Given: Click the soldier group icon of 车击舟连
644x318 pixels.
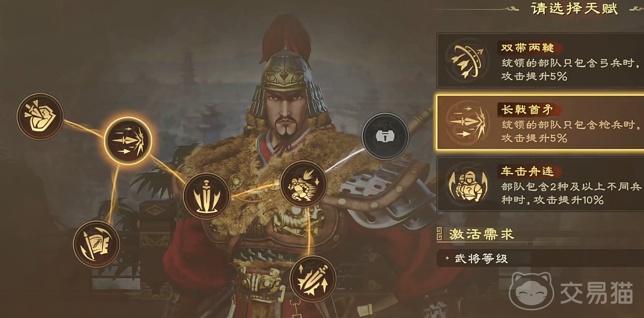Looking at the screenshot, I should point(467,185).
